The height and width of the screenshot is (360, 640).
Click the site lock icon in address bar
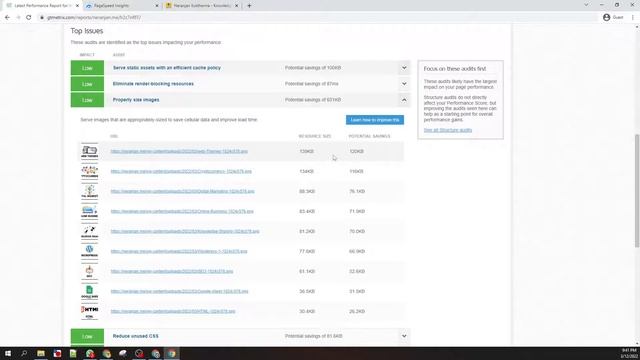pos(42,18)
